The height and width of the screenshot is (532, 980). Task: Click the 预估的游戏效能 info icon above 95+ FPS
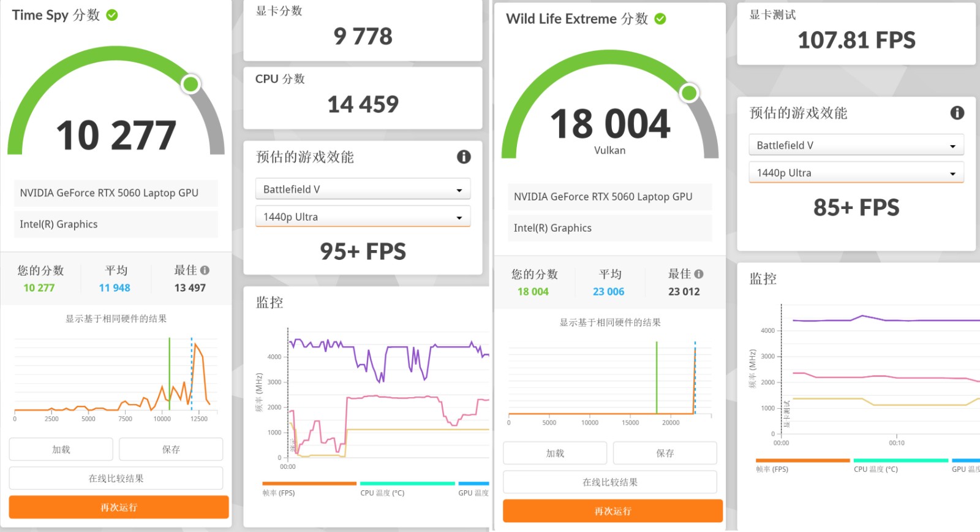coord(464,157)
